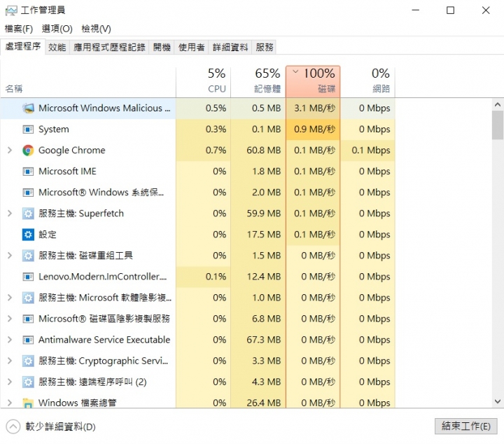
Task: Select the 處理程序 tab
Action: point(23,47)
